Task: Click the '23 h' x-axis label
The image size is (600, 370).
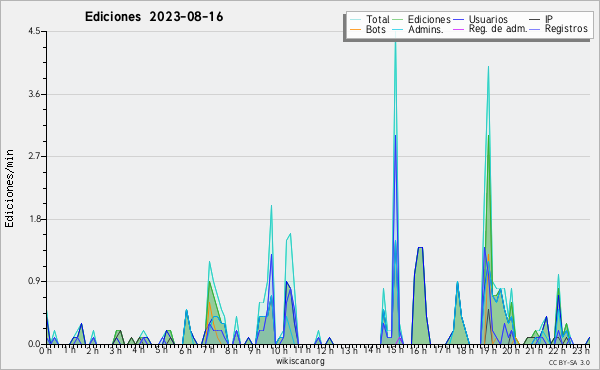Action: click(582, 350)
